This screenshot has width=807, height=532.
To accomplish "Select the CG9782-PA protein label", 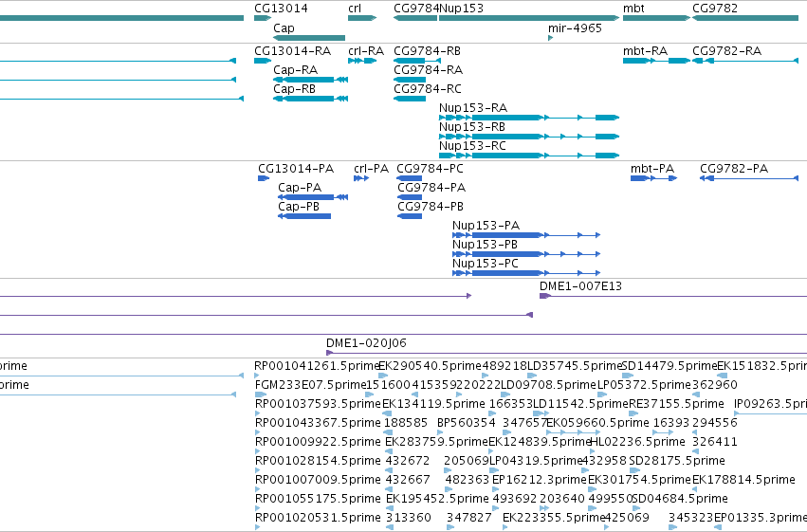I will [734, 169].
